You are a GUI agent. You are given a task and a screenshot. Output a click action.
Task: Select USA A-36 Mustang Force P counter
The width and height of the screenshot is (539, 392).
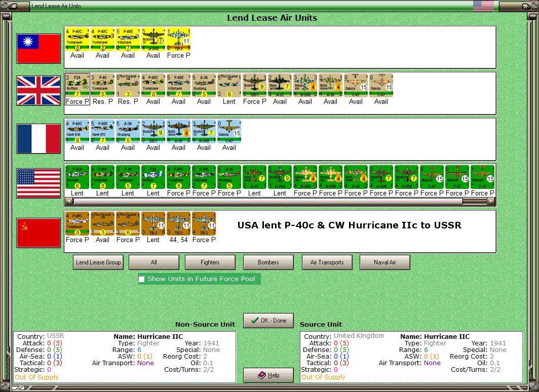[x=229, y=177]
